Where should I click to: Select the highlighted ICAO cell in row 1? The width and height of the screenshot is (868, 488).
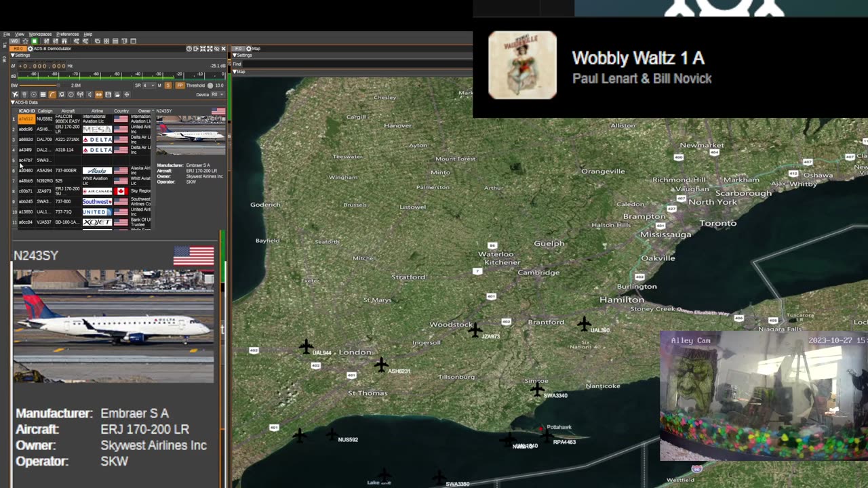tap(26, 119)
